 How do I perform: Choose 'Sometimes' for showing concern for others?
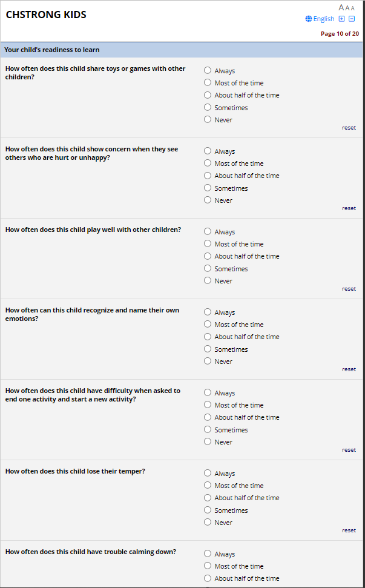(x=208, y=188)
